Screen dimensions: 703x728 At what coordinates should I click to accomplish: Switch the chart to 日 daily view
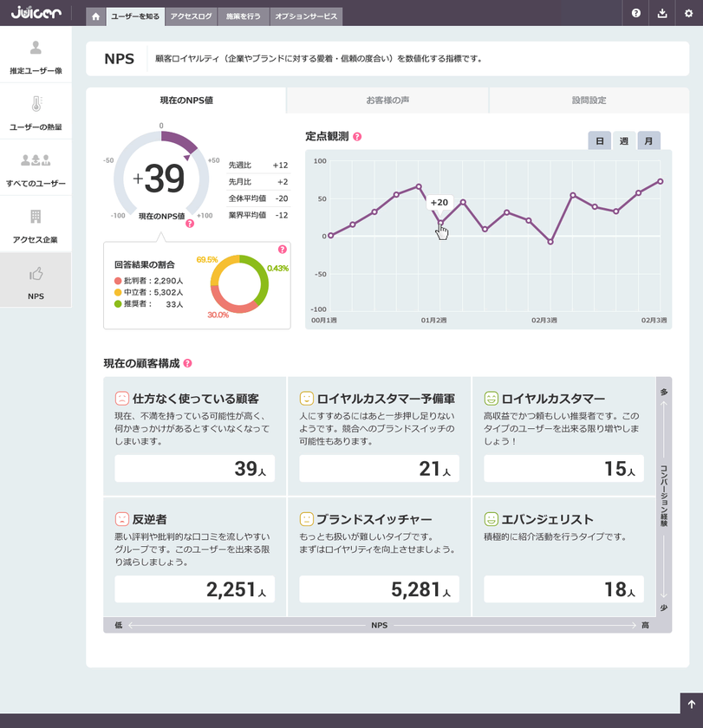599,140
